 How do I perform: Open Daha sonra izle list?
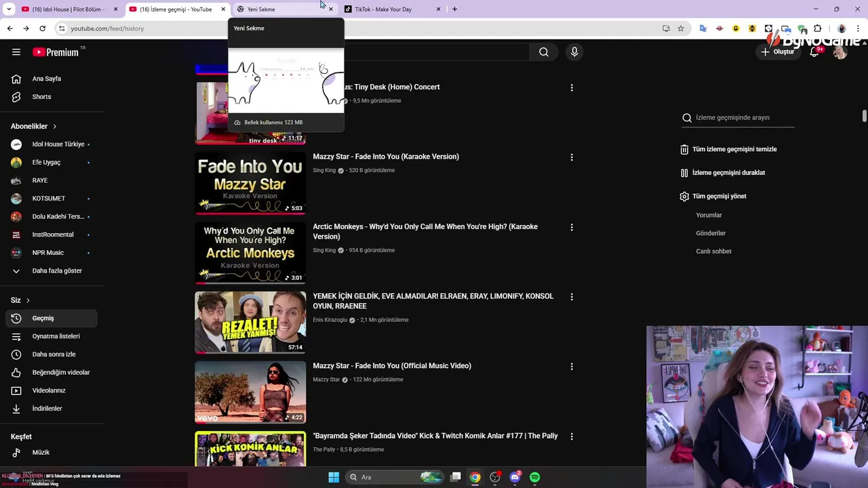[52, 354]
